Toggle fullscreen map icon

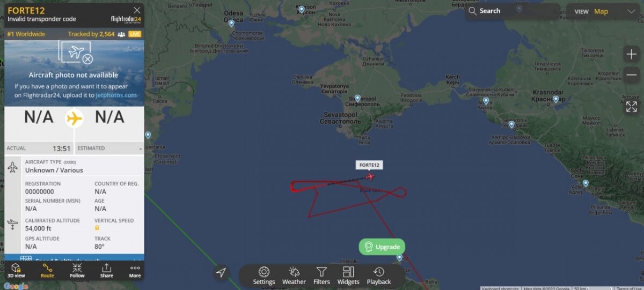click(x=631, y=106)
